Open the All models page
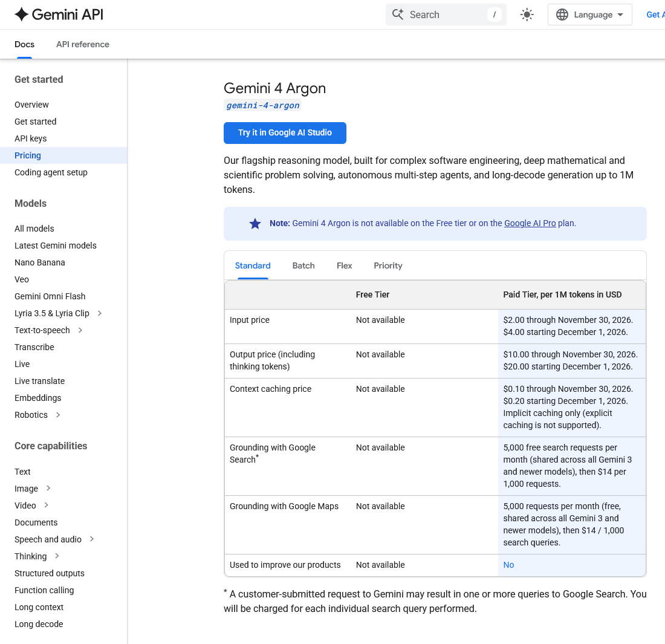The width and height of the screenshot is (665, 644). click(x=34, y=229)
